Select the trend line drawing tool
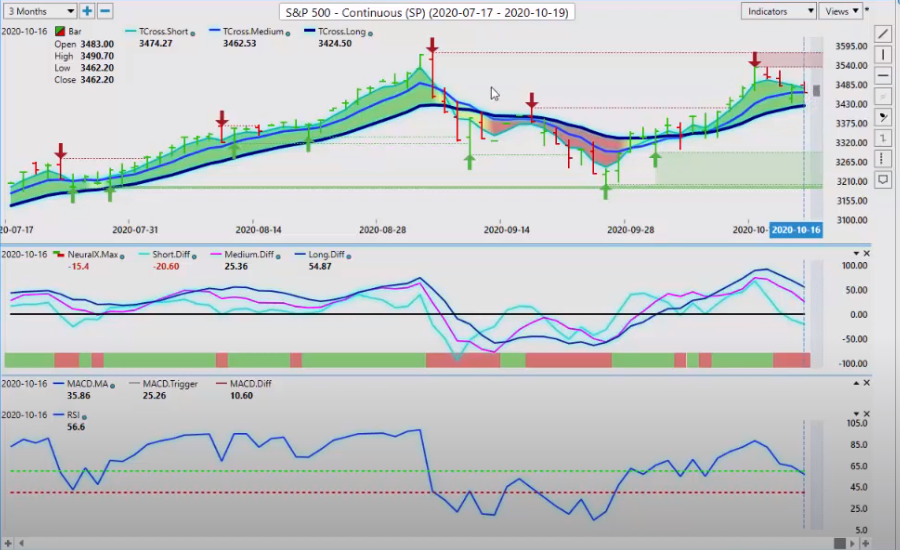Screen dimensions: 900x550 [883, 34]
